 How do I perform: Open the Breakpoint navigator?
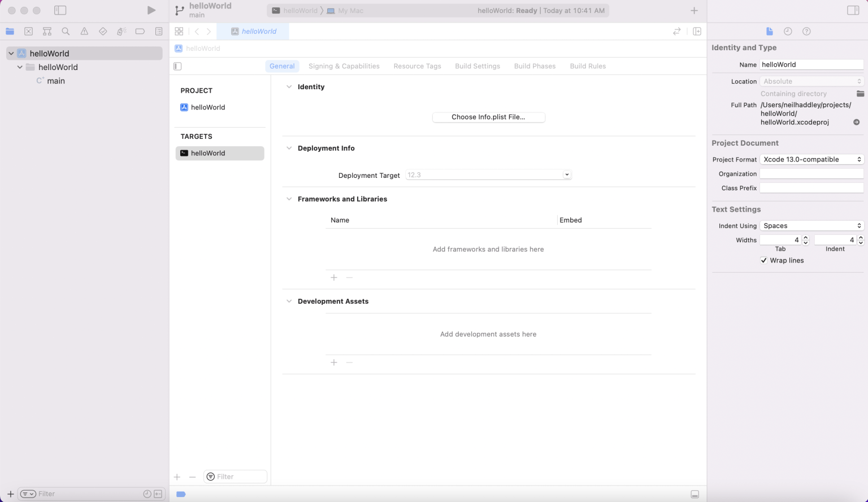click(140, 32)
